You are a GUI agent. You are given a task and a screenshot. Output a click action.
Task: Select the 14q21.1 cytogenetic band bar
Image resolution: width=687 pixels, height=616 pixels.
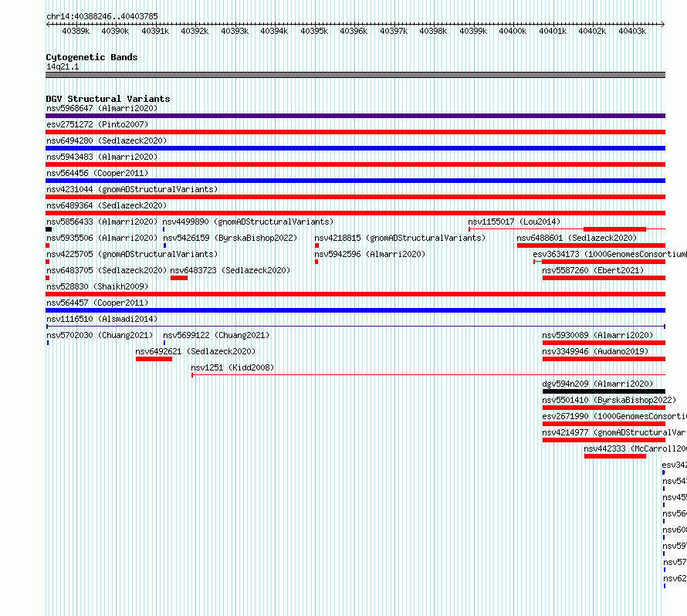point(355,75)
